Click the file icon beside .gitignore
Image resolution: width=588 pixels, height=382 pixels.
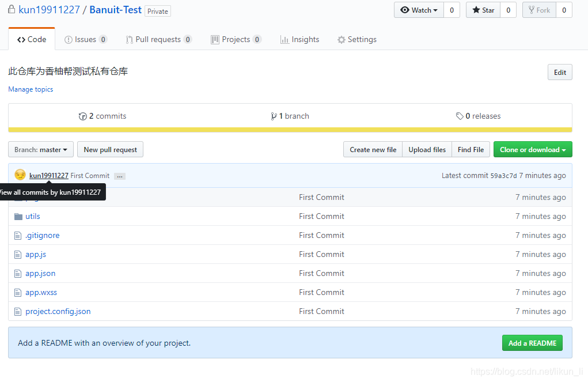(18, 236)
